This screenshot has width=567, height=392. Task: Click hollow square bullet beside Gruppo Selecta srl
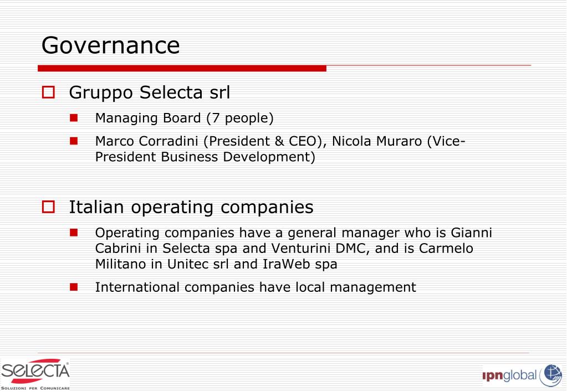coord(48,92)
